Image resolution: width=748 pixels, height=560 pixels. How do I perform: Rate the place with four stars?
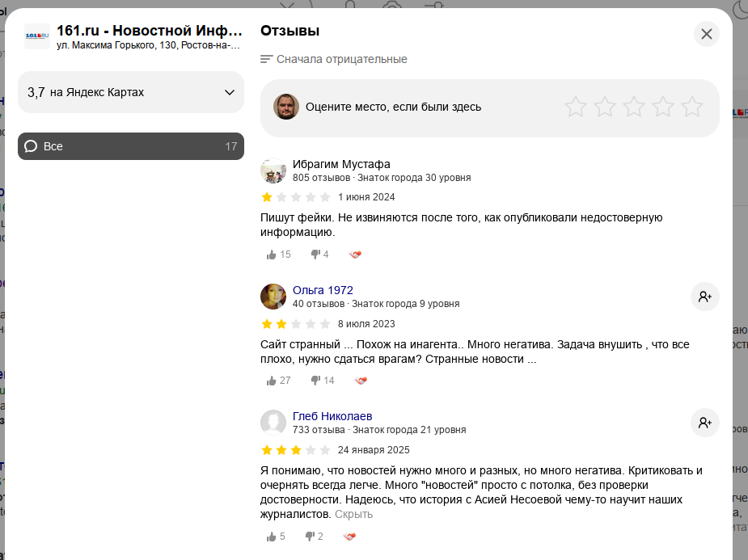tap(662, 107)
